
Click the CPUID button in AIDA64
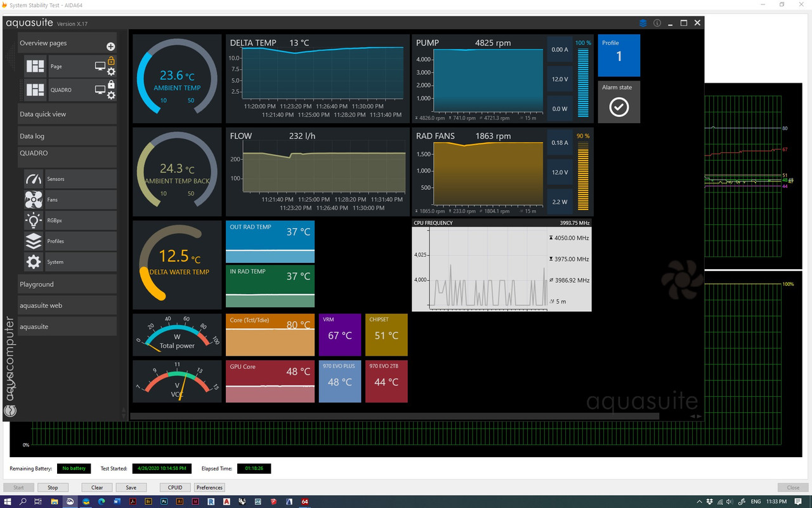[x=175, y=488]
